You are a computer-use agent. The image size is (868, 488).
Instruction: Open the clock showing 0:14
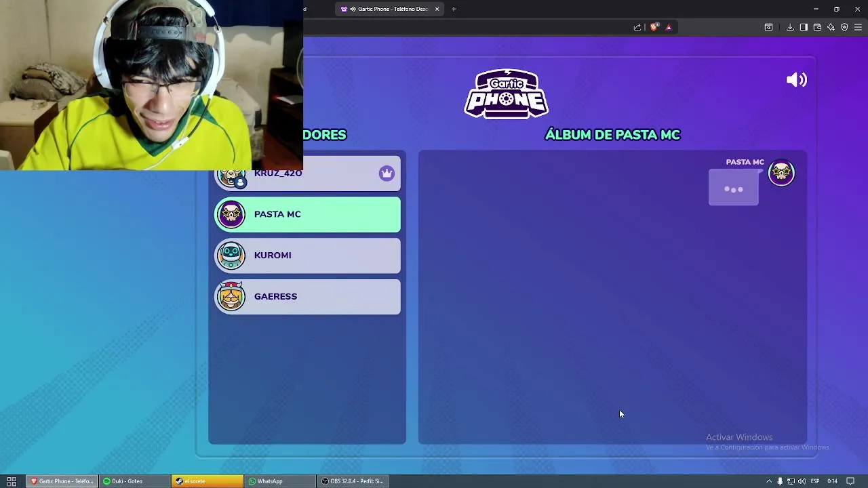click(832, 481)
